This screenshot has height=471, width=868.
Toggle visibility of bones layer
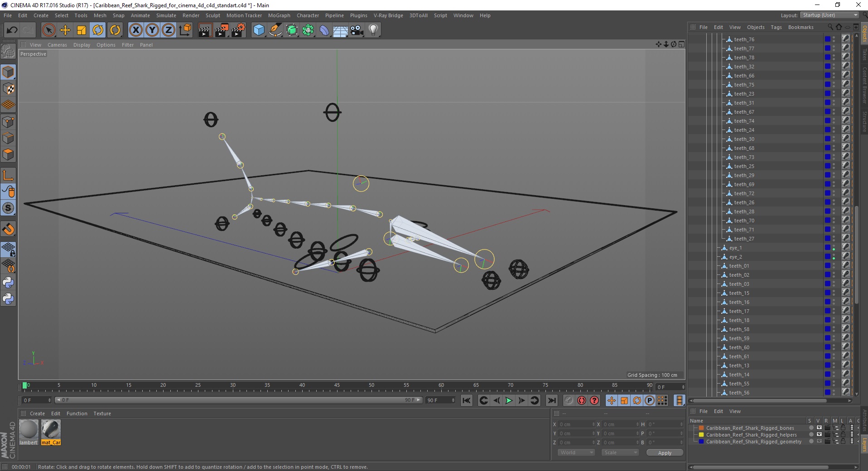[x=819, y=428]
